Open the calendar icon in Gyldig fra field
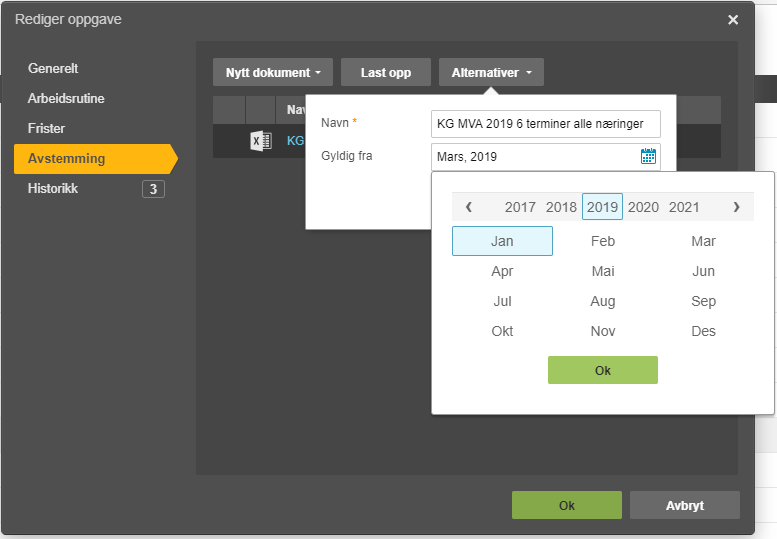 point(648,156)
